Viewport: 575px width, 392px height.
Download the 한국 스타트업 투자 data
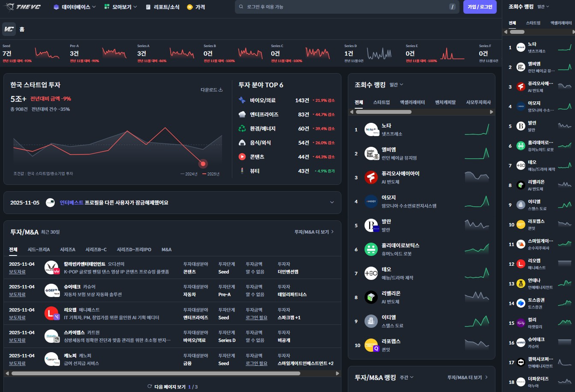(x=212, y=90)
